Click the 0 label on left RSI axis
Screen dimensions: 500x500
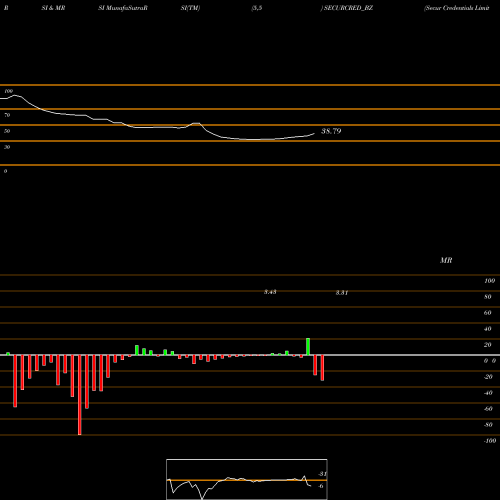click(x=5, y=171)
